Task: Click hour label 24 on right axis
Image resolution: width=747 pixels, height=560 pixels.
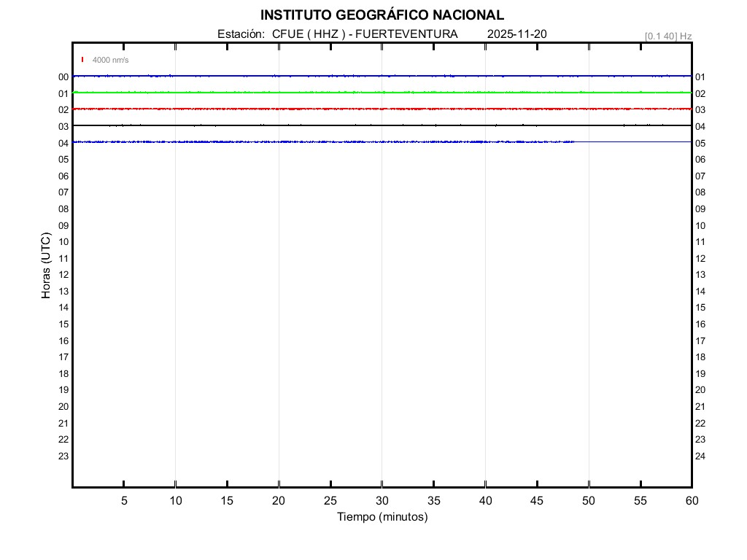Action: [700, 456]
